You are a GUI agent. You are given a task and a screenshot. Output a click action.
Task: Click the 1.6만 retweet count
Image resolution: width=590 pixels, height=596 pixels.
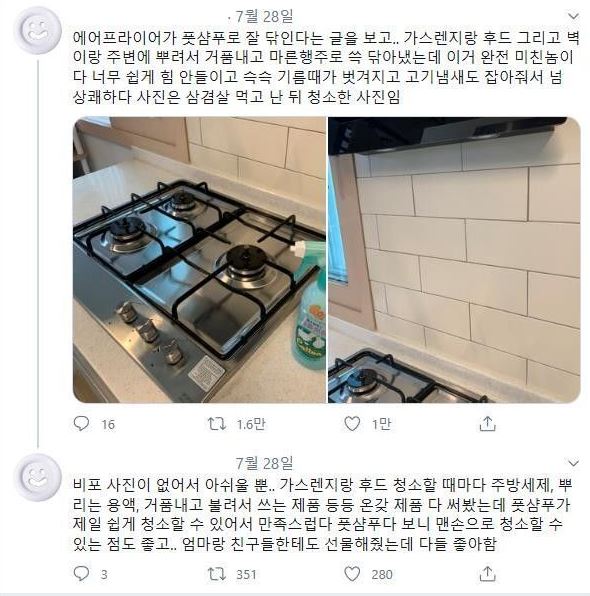coord(251,424)
